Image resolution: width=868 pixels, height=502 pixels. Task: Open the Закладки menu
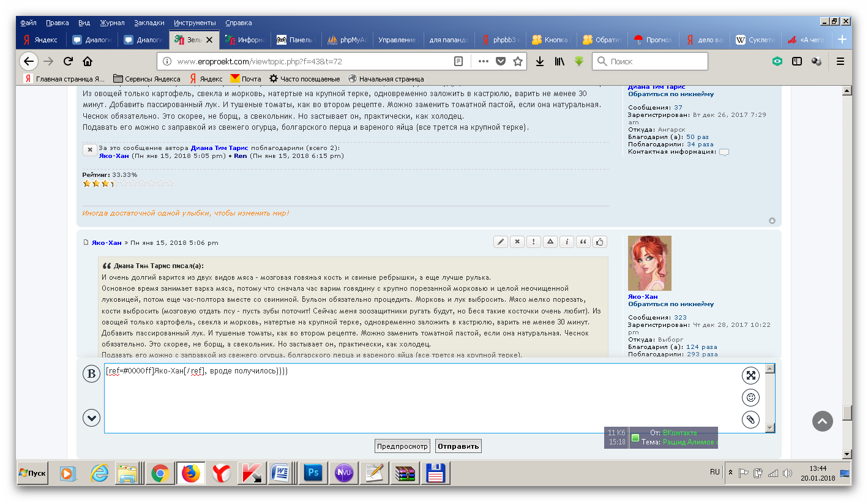(149, 23)
